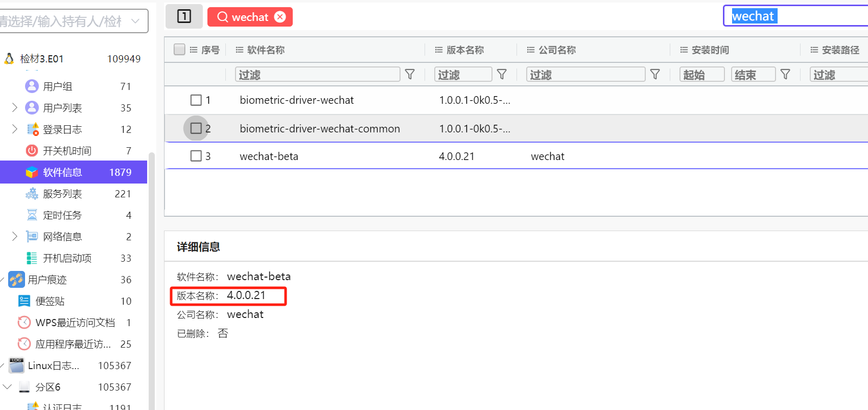The height and width of the screenshot is (410, 868).
Task: Sort by the 版本名称 column header
Action: (465, 50)
